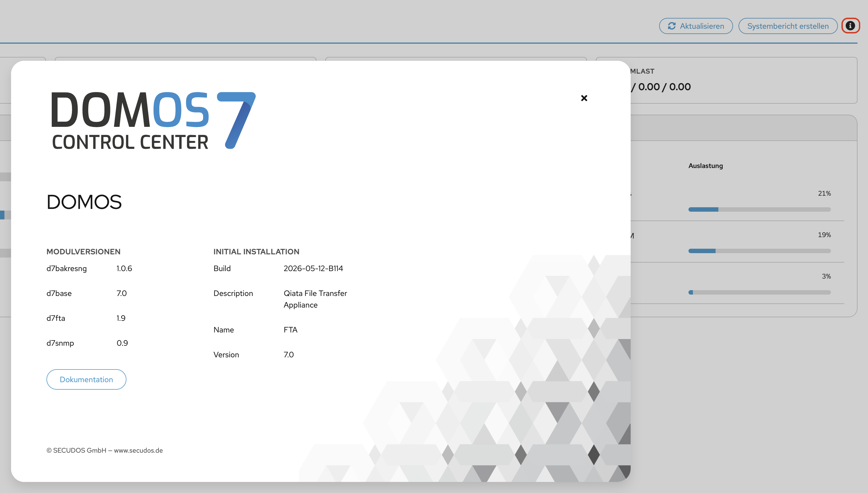This screenshot has height=493, width=868.
Task: Click the 19% usage value
Action: pyautogui.click(x=824, y=235)
